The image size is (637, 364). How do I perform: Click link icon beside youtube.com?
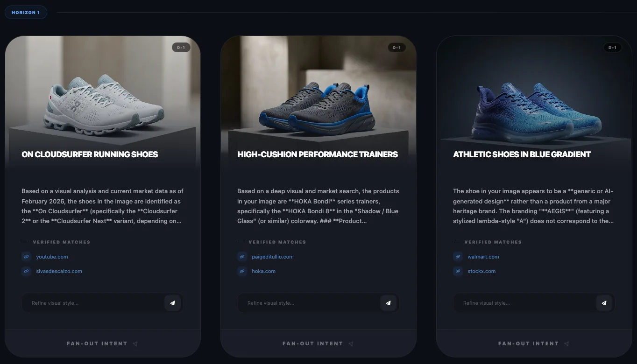(26, 257)
